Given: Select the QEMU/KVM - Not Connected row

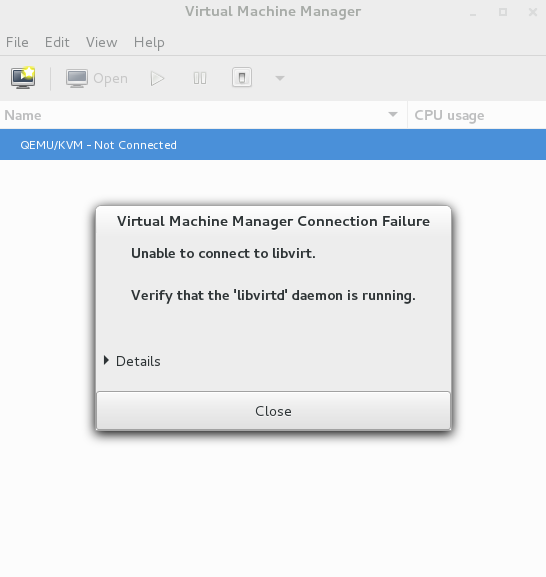Looking at the screenshot, I should (273, 145).
